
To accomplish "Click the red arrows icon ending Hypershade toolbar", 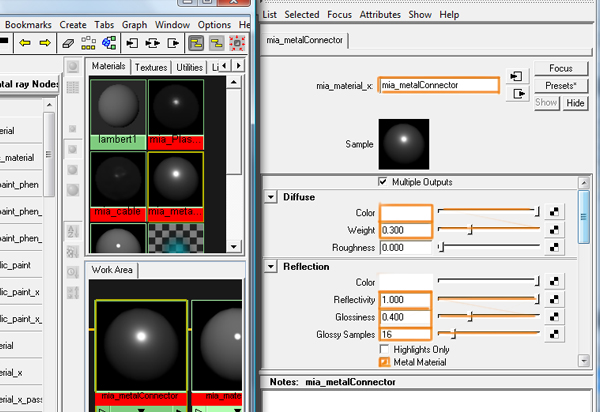I will (x=237, y=43).
